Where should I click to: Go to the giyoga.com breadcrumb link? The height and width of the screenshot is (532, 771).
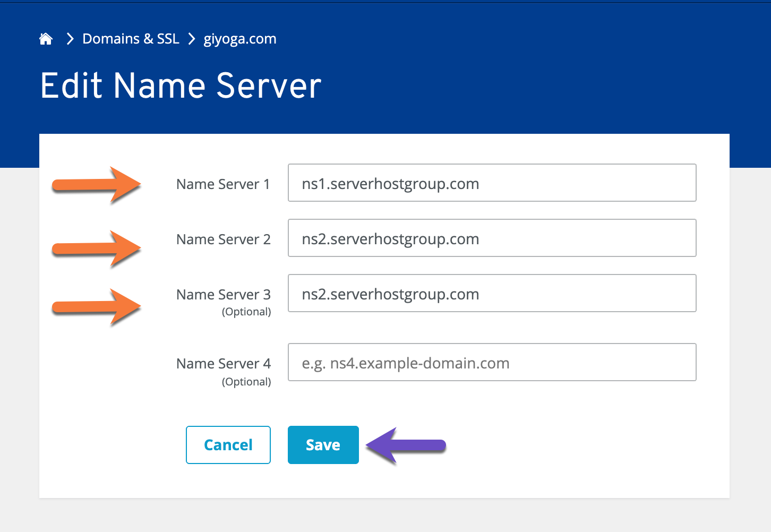point(239,39)
